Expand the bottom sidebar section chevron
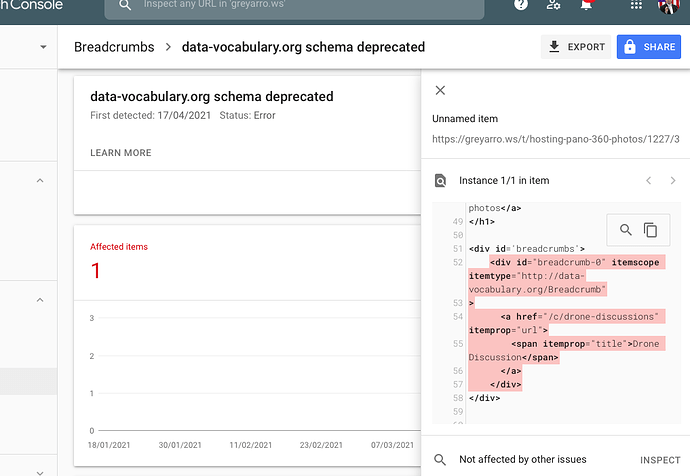The image size is (690, 476). coord(40,473)
